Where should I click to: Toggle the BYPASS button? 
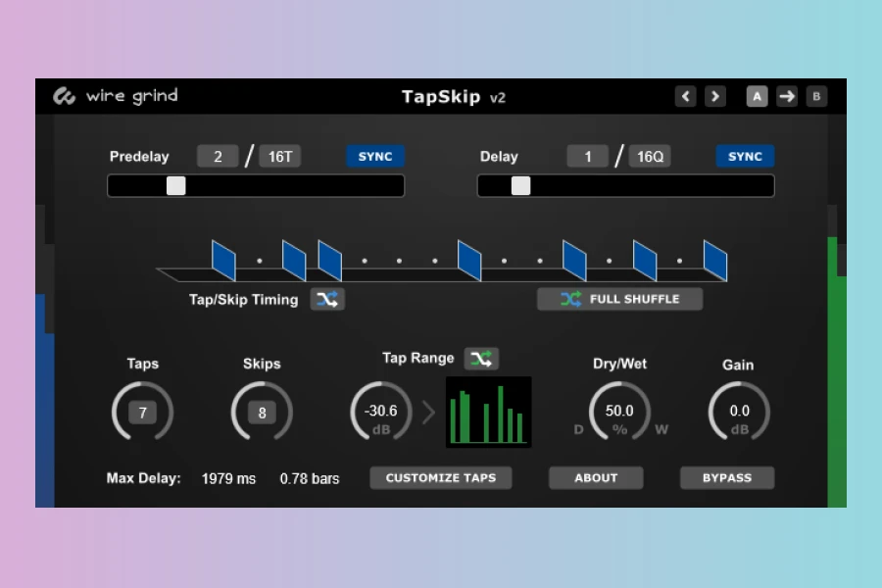pos(727,477)
